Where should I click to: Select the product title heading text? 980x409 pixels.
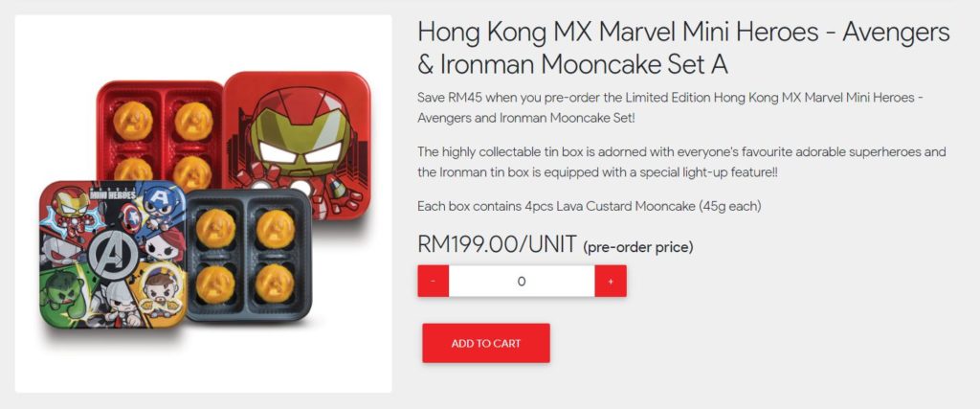click(683, 48)
